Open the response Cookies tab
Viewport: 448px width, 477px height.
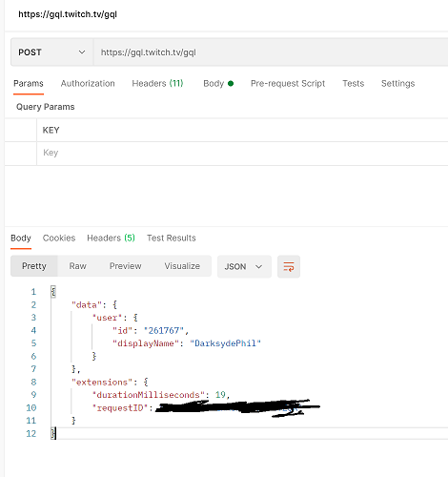point(59,238)
